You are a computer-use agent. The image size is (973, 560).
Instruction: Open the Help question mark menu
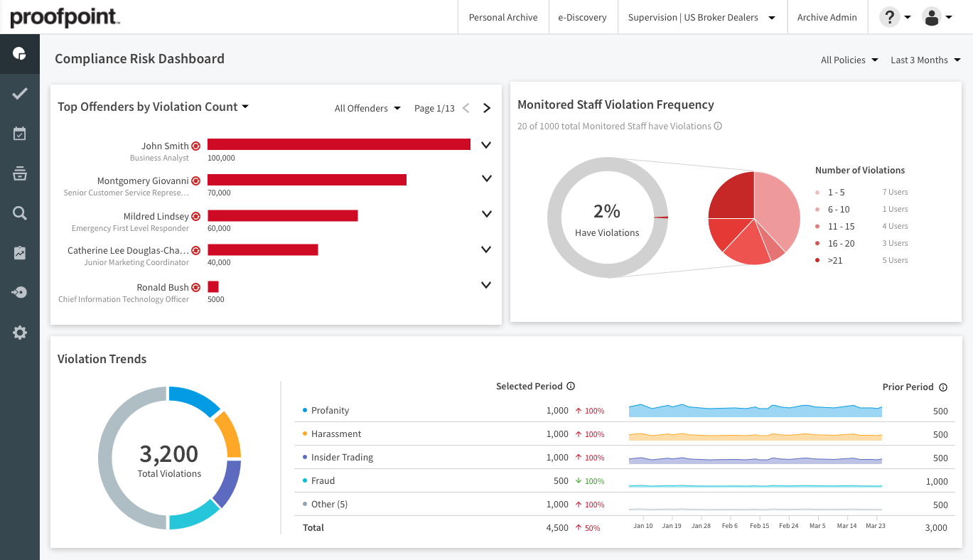[891, 16]
